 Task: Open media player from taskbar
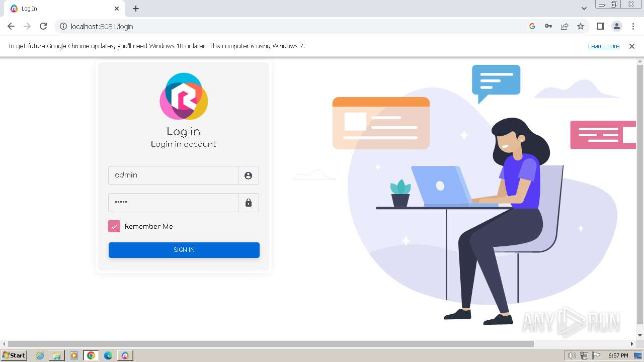(x=74, y=355)
